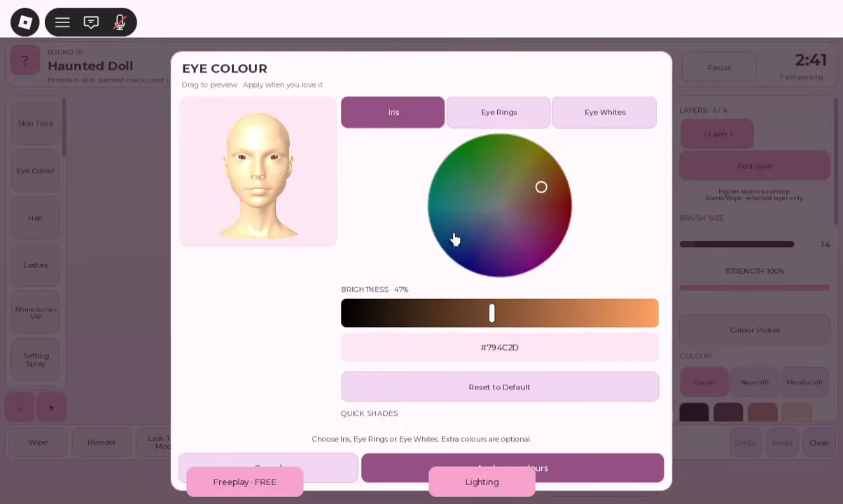Open the Colour Picker button

coord(754,330)
